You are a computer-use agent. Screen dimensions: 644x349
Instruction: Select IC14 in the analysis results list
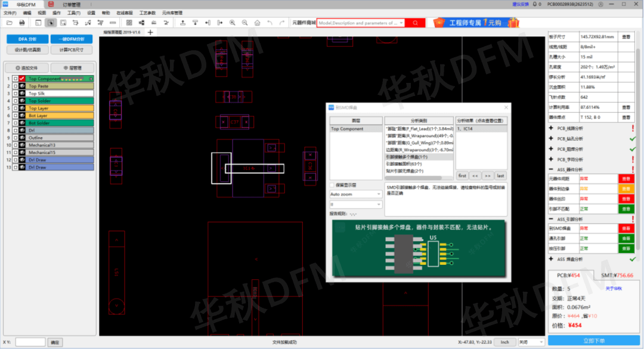coord(481,129)
